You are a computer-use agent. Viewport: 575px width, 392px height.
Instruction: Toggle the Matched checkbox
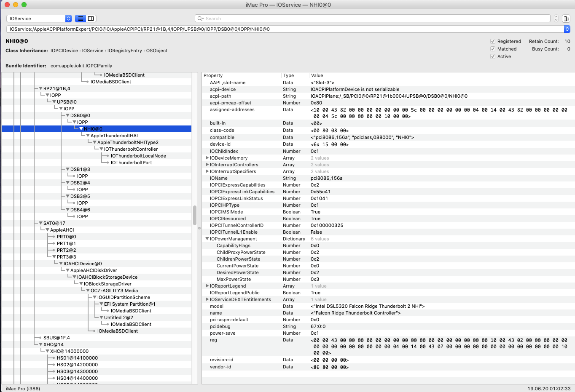(493, 49)
